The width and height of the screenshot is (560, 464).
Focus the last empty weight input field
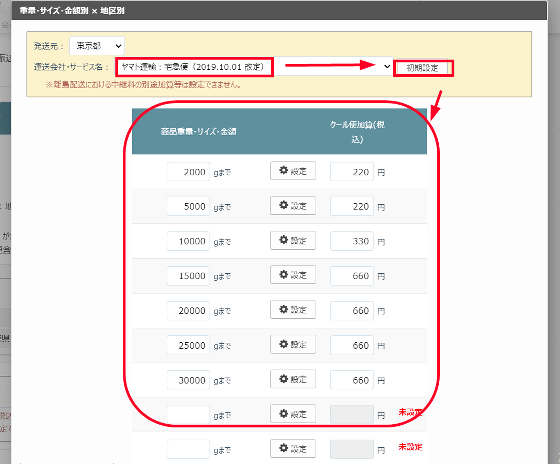coord(188,449)
